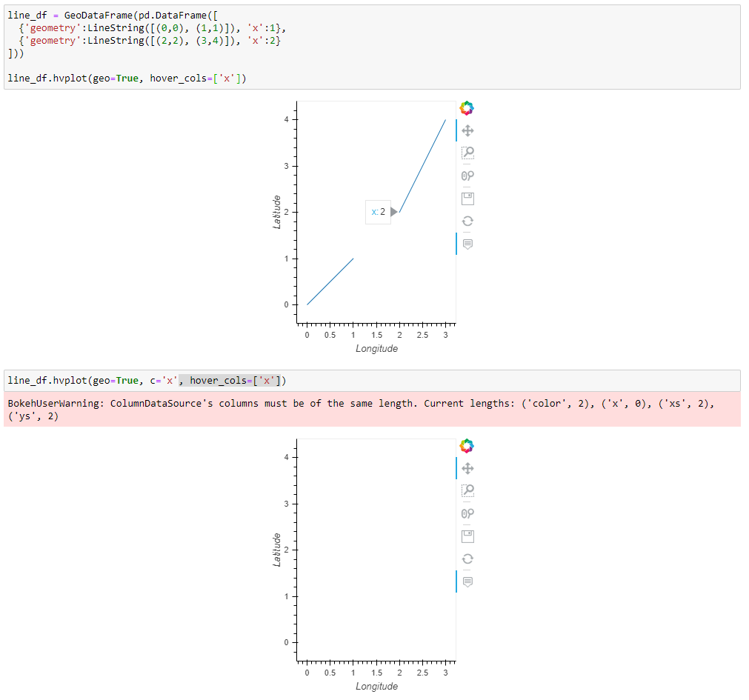Disable the Hover tool on the bottom plot
Viewport: 749px width, 700px height.
tap(467, 581)
